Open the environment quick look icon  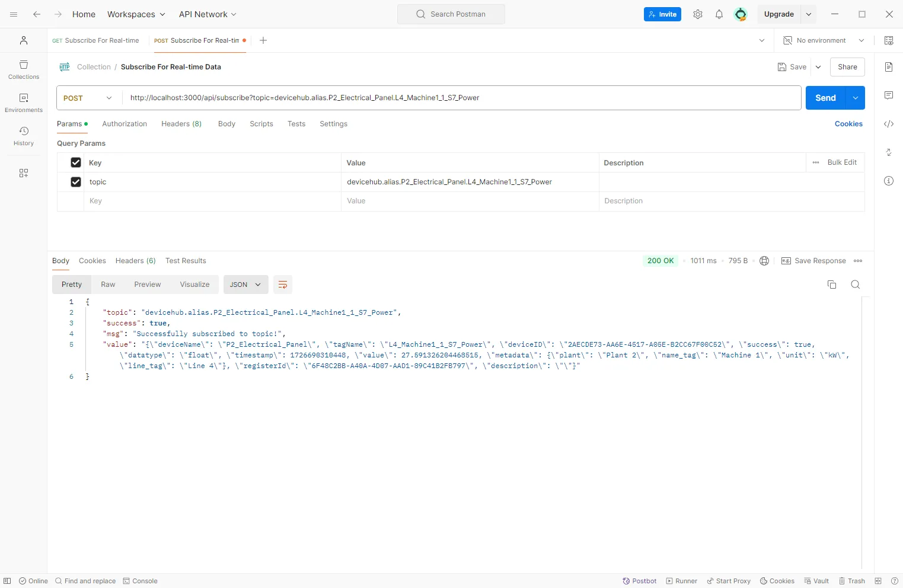click(889, 40)
